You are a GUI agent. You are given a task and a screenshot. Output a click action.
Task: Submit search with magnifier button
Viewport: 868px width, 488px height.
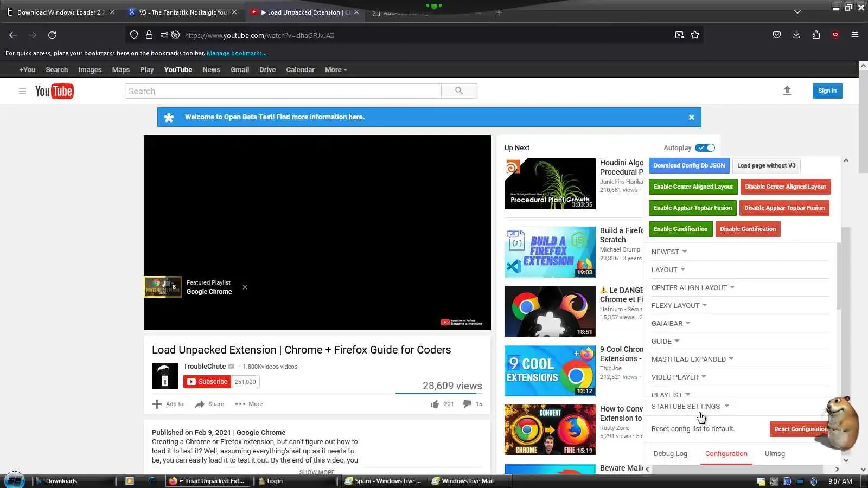pos(459,91)
